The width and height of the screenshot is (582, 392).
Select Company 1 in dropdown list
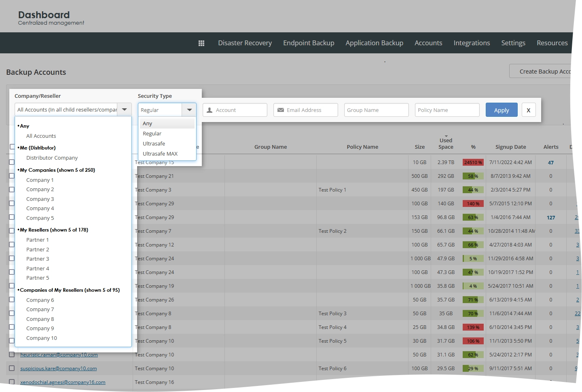pos(40,180)
